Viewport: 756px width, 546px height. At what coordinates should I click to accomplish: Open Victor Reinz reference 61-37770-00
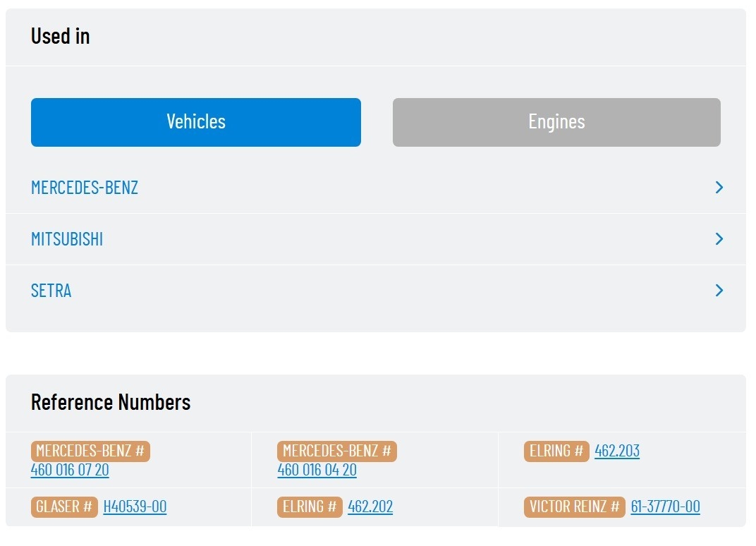click(x=665, y=506)
